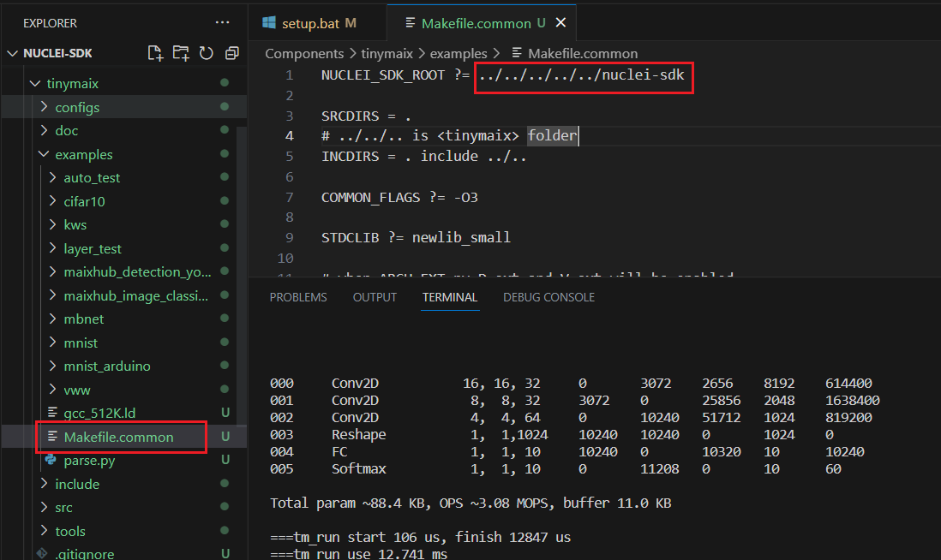
Task: Click the examples breadcrumb in path bar
Action: (x=459, y=53)
